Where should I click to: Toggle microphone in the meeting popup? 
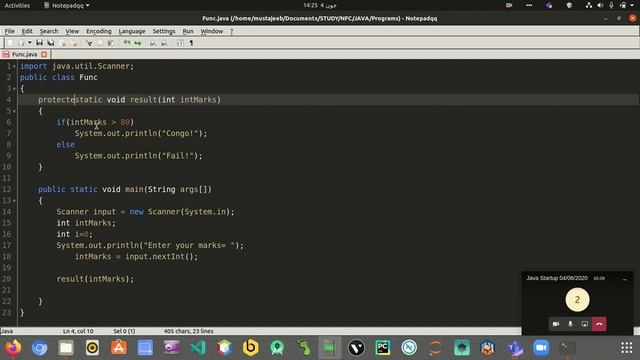(570, 324)
